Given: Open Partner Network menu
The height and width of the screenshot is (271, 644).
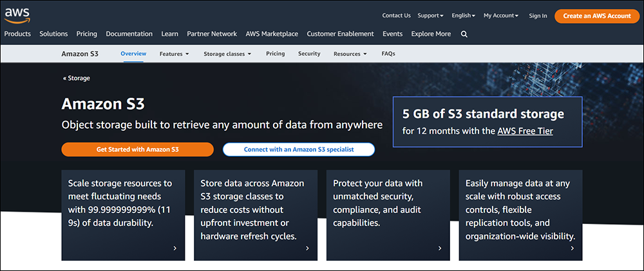Looking at the screenshot, I should coord(212,33).
